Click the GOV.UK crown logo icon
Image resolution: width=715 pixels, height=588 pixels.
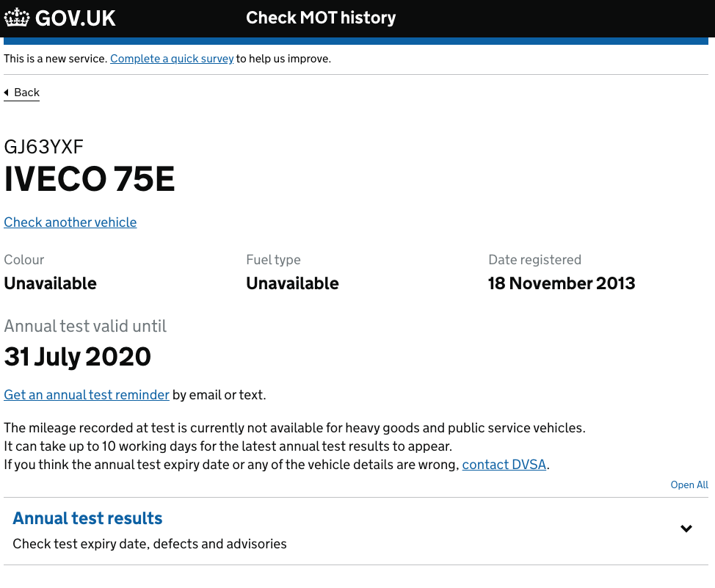click(17, 18)
